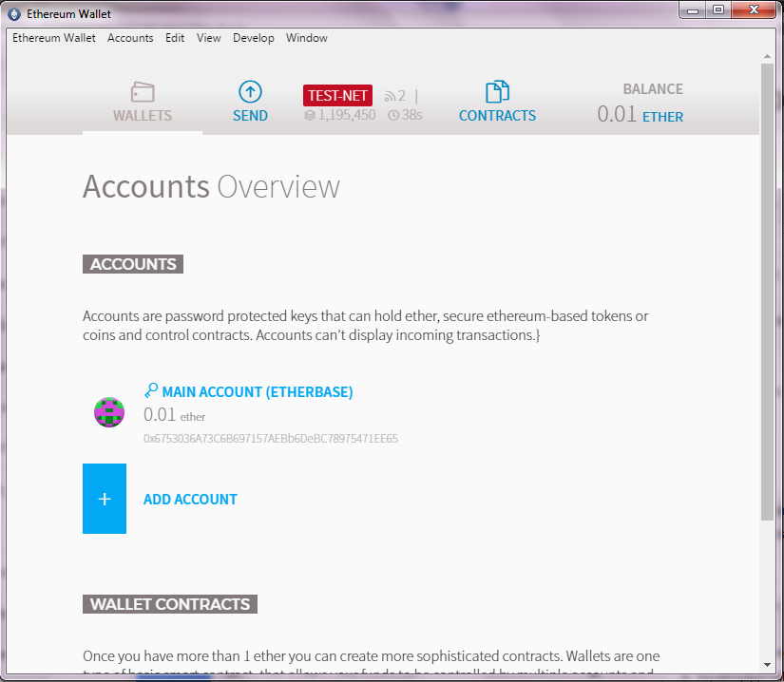The image size is (784, 682).
Task: Maximize the Ethereum Wallet window
Action: point(718,10)
